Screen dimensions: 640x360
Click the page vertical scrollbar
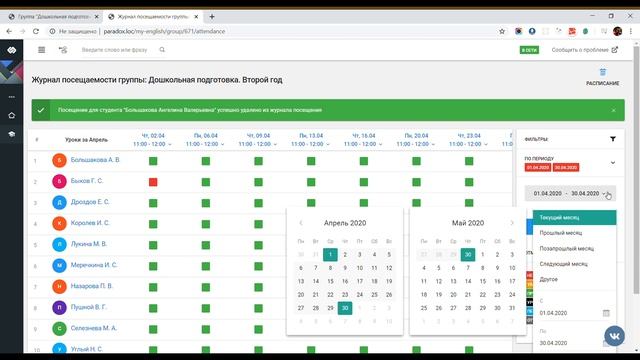[636, 171]
